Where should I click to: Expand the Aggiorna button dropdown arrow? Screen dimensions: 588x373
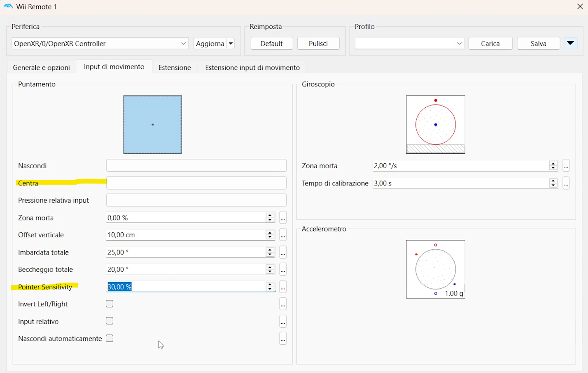click(x=231, y=44)
